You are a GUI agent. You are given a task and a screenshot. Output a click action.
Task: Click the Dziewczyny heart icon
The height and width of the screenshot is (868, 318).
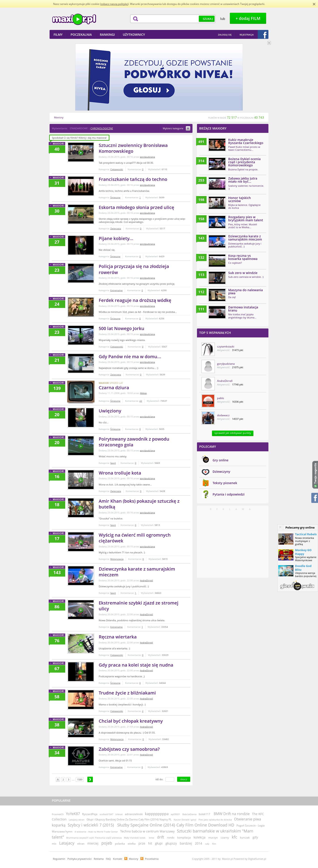205,471
